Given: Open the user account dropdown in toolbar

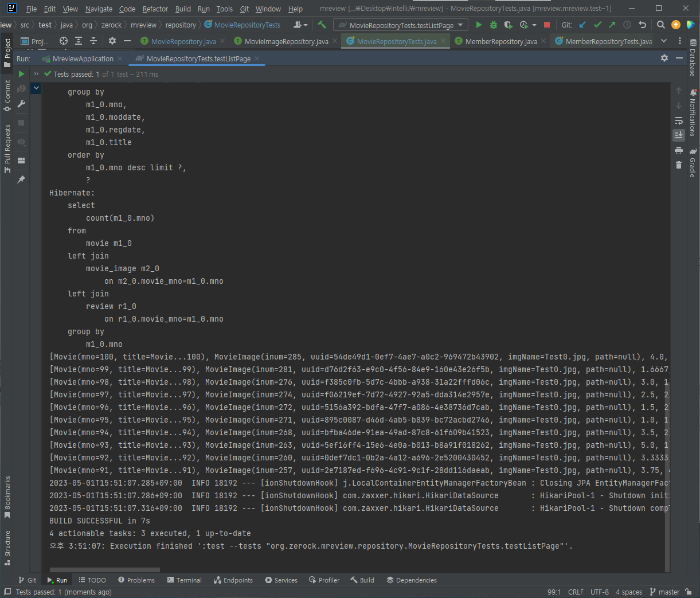Looking at the screenshot, I should pos(300,25).
